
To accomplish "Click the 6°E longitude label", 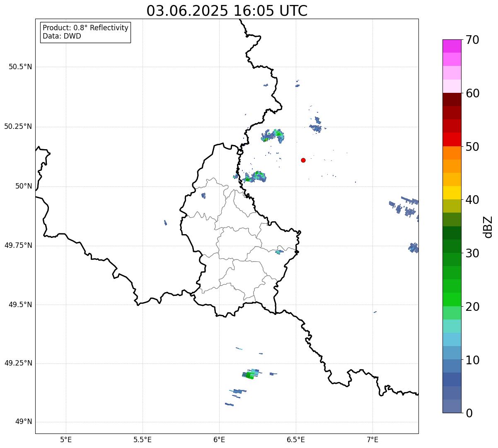I will click(x=219, y=439).
